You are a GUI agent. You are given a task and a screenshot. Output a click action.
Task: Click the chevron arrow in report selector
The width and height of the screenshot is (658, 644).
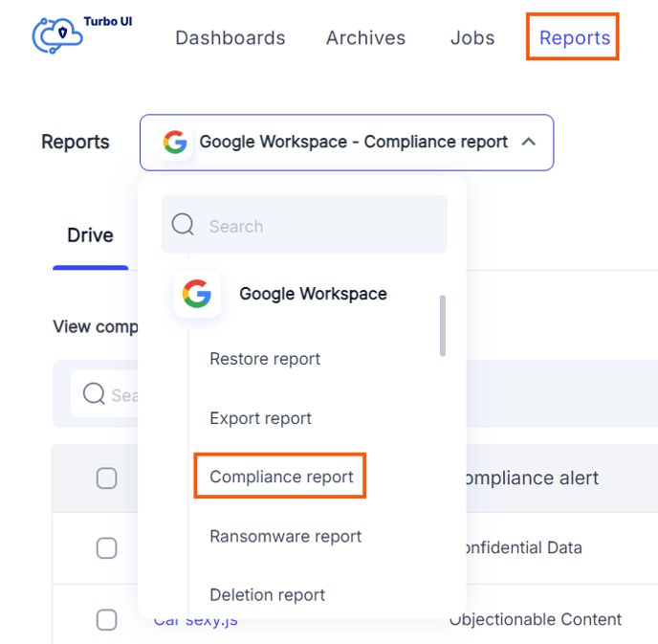coord(529,142)
